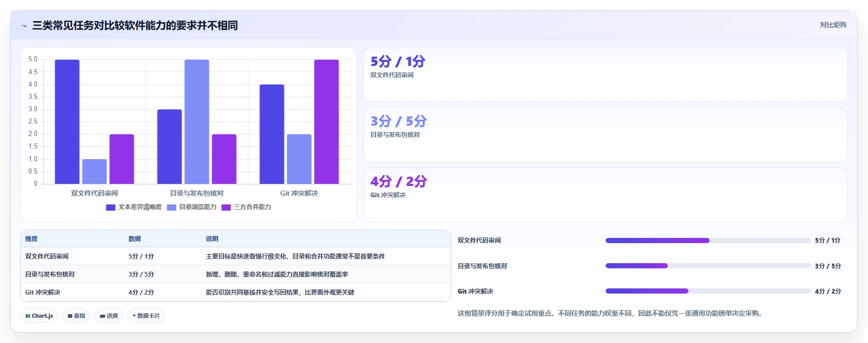Click the 双文件代码审阅 chart axis label
Screen dimensions: 868x343
94,193
